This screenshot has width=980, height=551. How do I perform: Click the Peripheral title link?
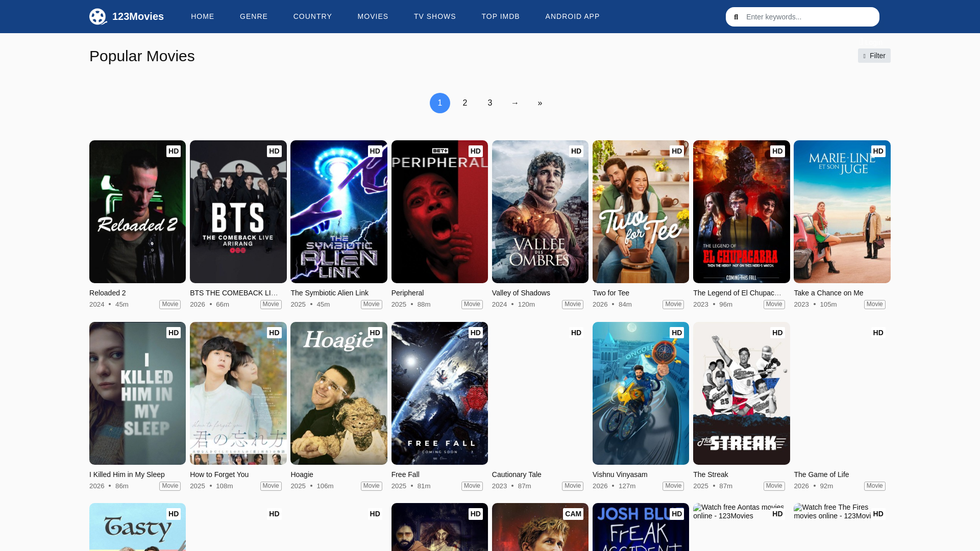click(x=408, y=293)
